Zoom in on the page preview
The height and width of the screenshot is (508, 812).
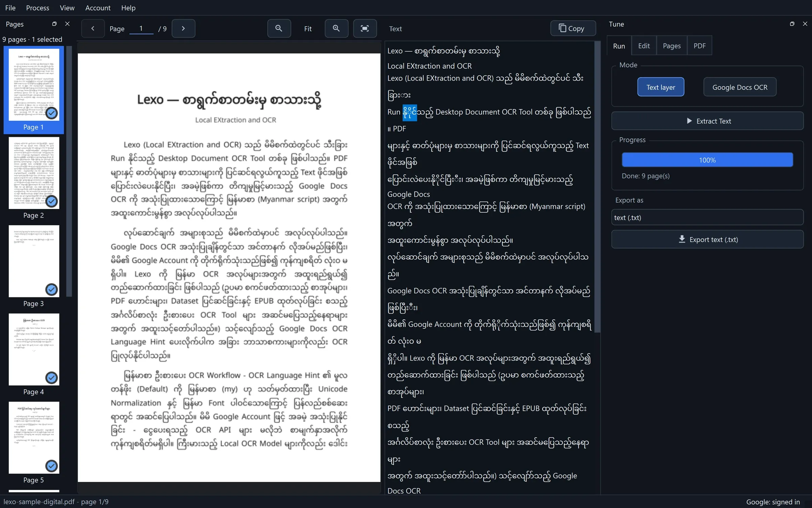coord(336,28)
